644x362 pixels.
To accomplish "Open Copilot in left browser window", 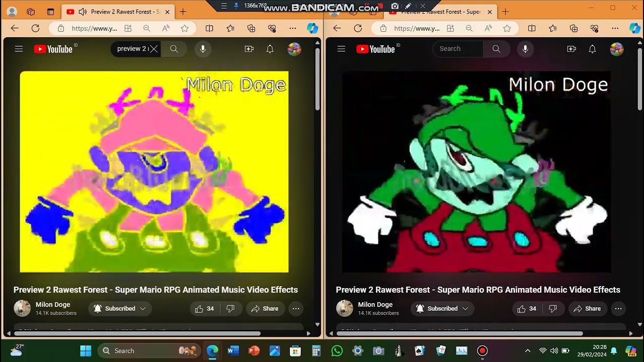I will 312,29.
